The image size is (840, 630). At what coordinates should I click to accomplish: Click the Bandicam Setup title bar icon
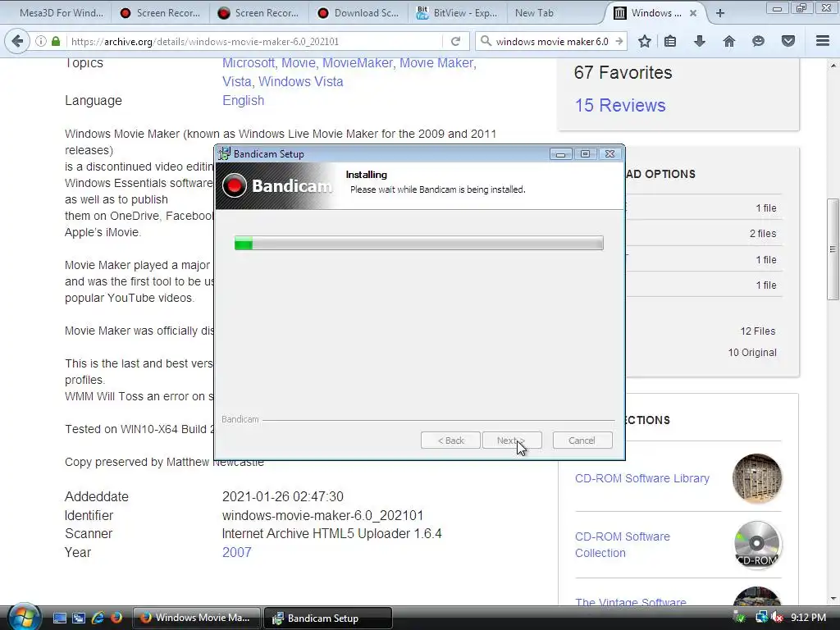(225, 153)
